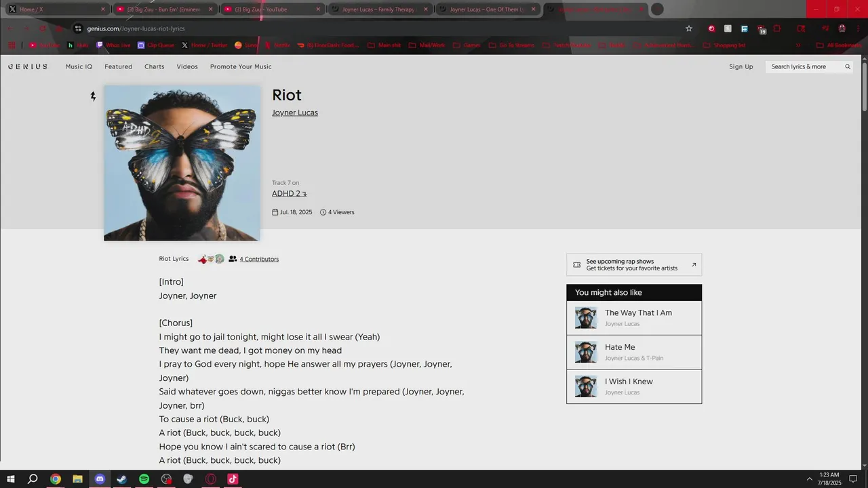Click the lightning bolt icon beside album cover

coord(93,96)
